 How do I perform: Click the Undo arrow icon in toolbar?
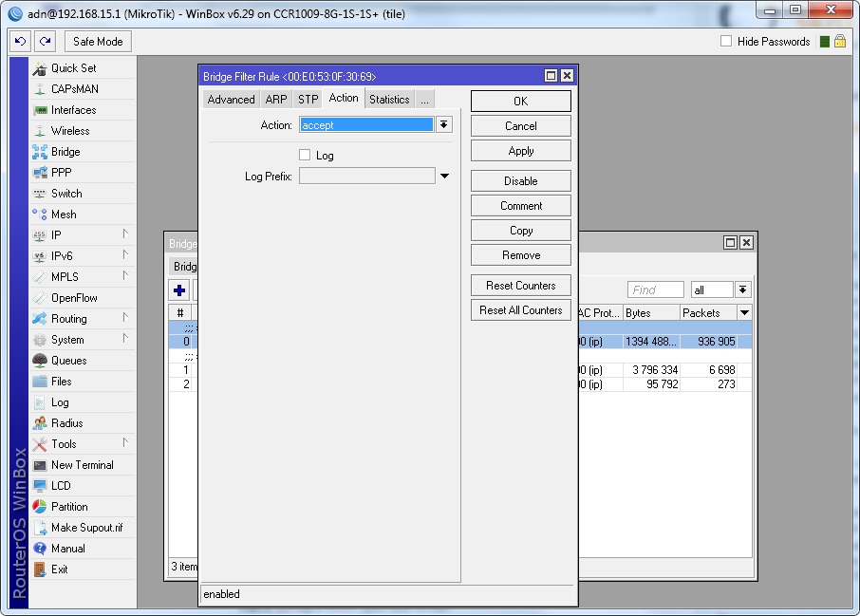click(x=21, y=42)
